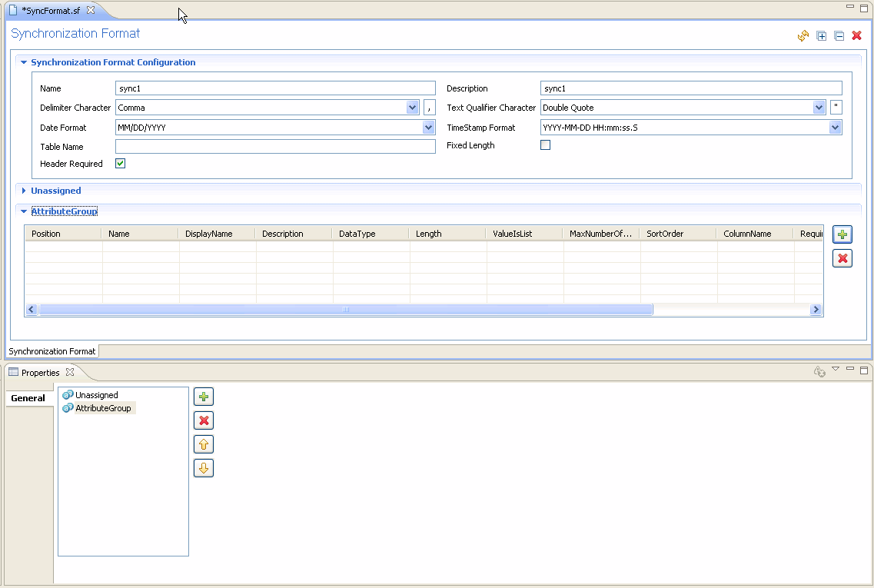Enable the Fixed Length checkbox
Screen dimensions: 874x588
[x=546, y=145]
